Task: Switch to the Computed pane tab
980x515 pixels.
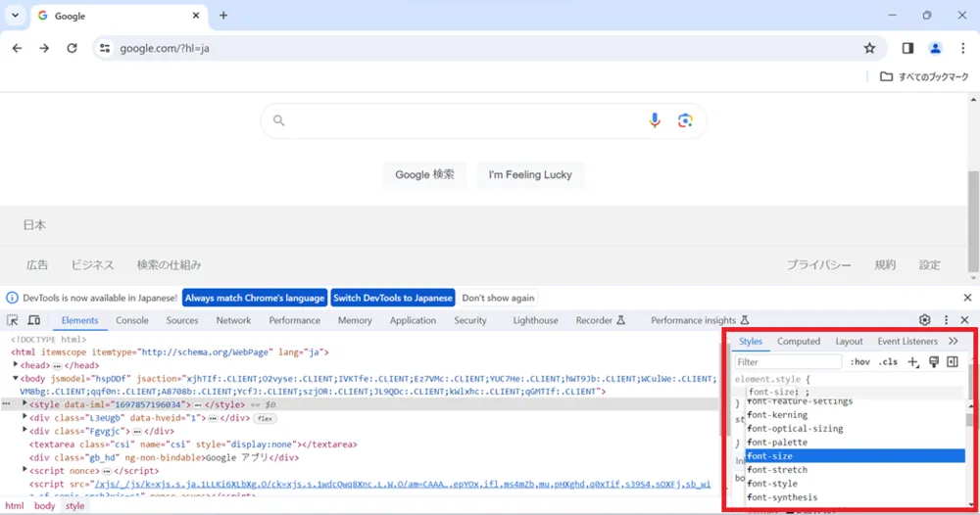Action: point(798,342)
